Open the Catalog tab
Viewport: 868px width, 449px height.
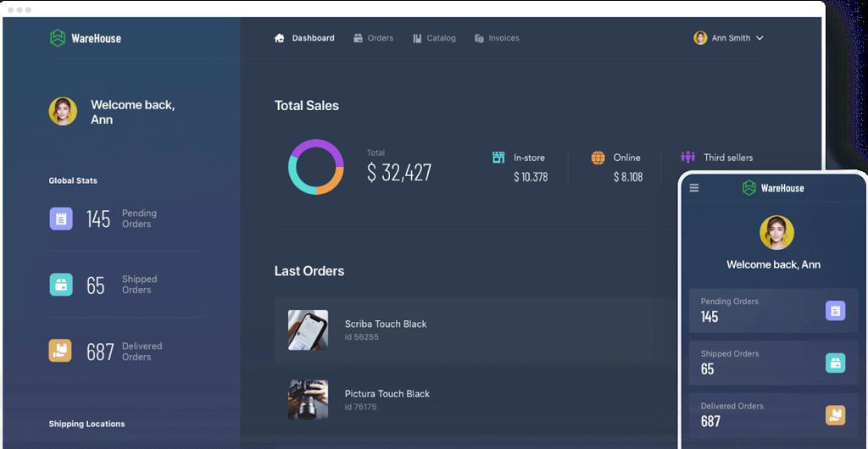434,38
